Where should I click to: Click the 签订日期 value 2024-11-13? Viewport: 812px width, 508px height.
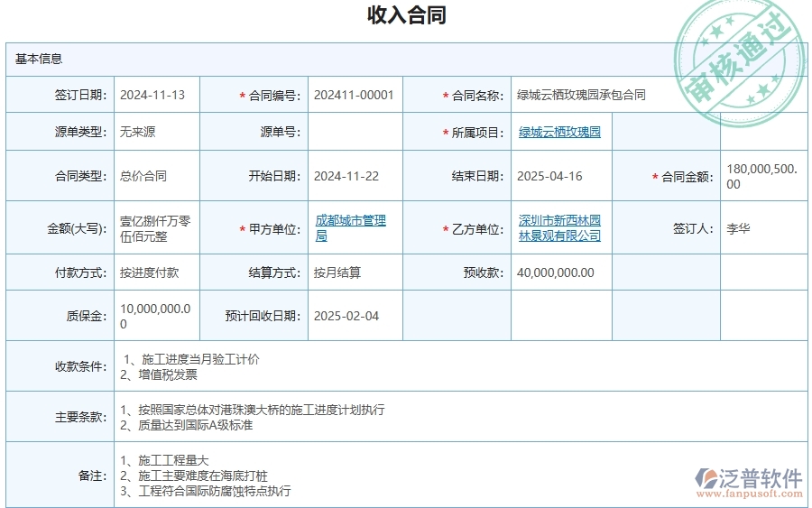click(152, 96)
